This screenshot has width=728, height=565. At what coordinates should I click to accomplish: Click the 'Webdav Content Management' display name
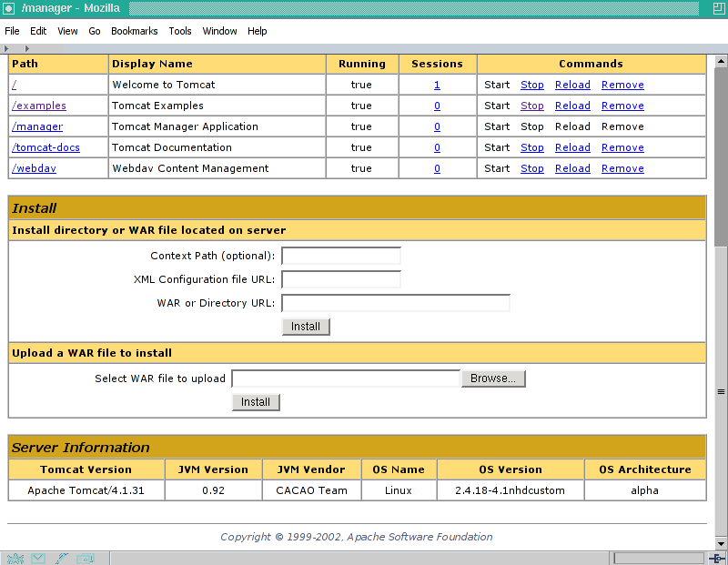190,168
